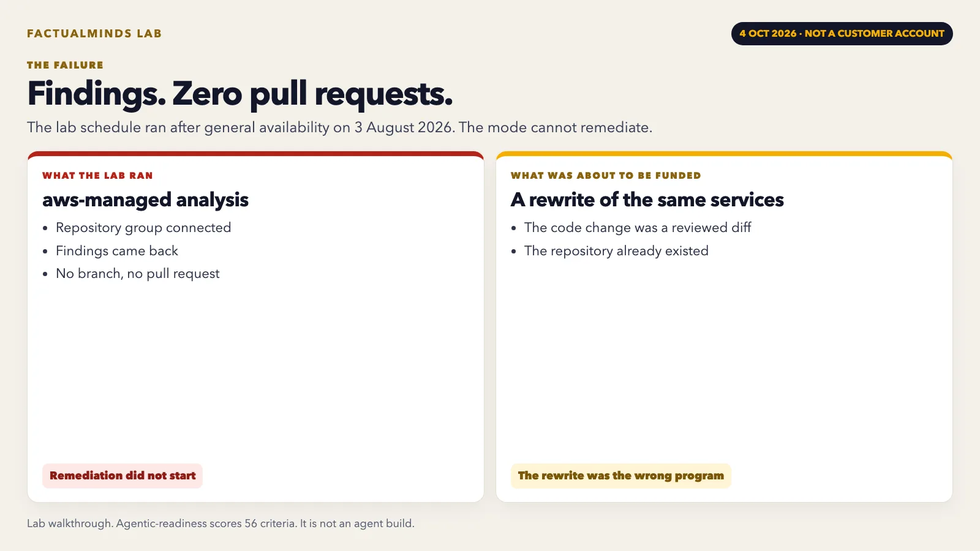980x551 pixels.
Task: Click 'A rewrite of the same services' title
Action: pos(647,200)
